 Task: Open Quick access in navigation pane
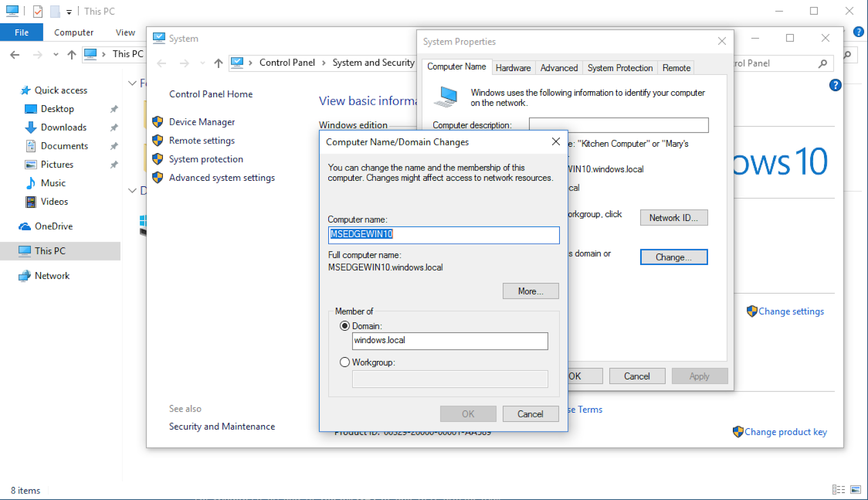pyautogui.click(x=61, y=90)
